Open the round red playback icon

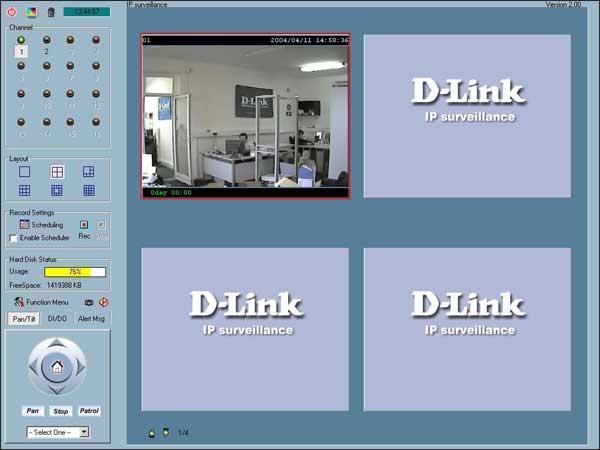tap(103, 302)
